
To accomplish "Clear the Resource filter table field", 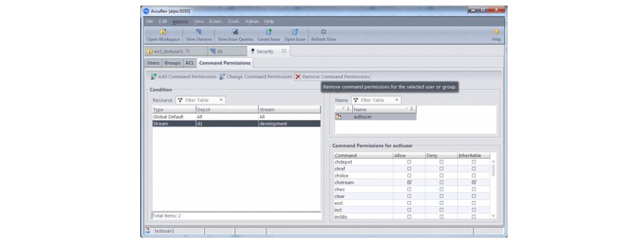I will [x=221, y=100].
